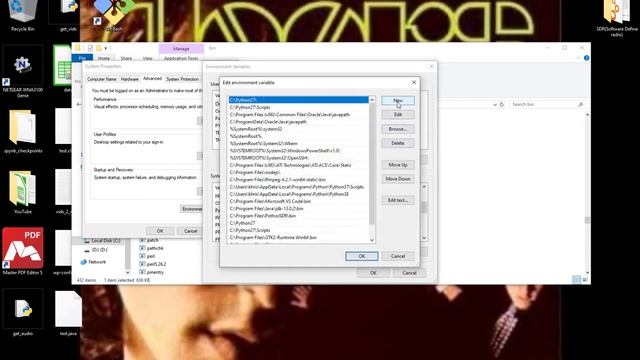Select the %SystemRoot%\System32\Wbem entry

[298, 144]
